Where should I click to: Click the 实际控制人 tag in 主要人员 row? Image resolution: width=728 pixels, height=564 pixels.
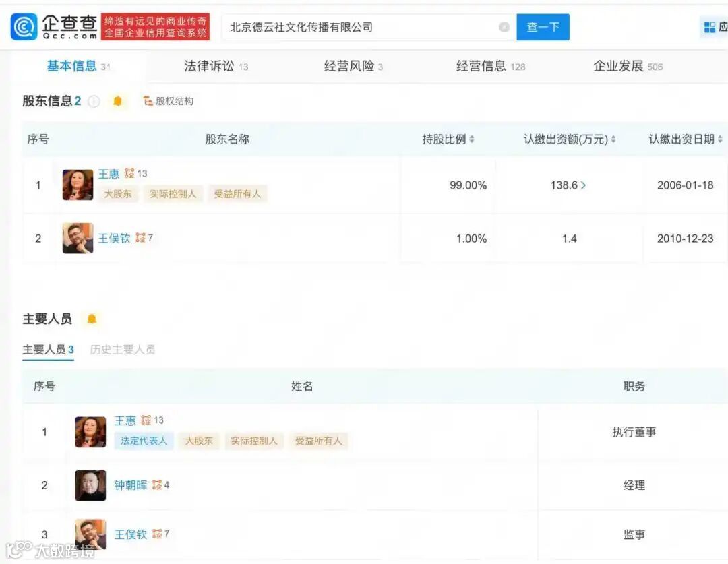coord(253,441)
